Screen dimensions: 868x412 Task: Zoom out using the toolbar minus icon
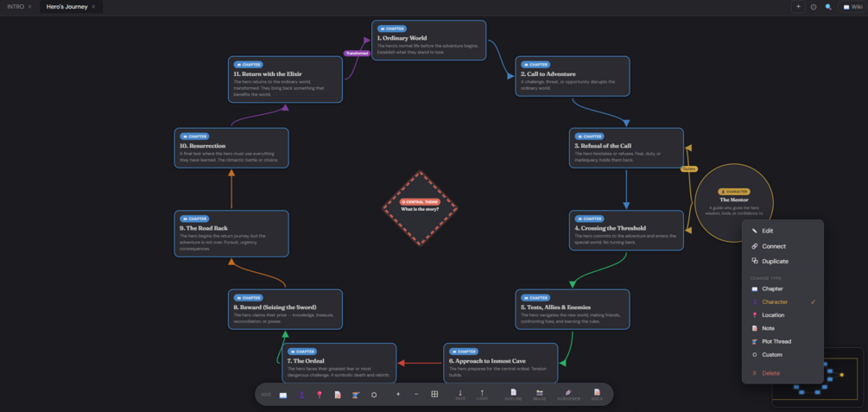416,394
